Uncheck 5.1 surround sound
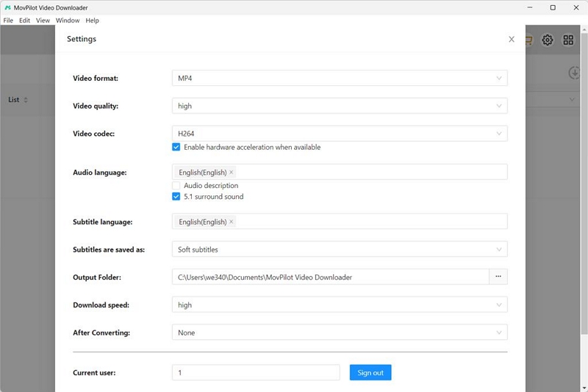588x392 pixels. click(x=176, y=197)
